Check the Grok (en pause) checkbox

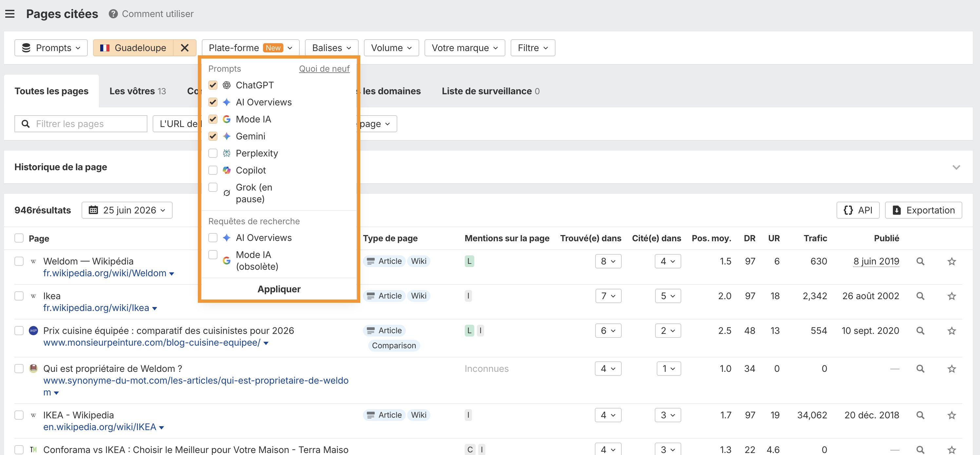coord(213,187)
